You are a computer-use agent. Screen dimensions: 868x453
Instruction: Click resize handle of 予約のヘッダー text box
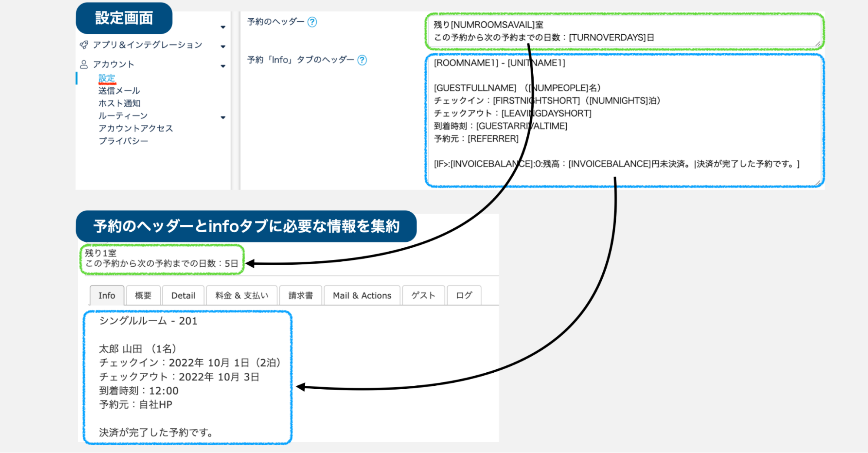(x=817, y=44)
